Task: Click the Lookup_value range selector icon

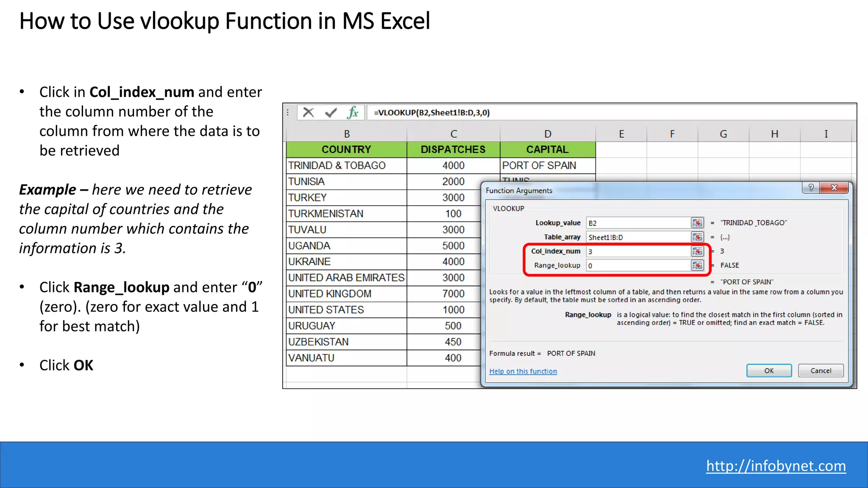Action: 697,223
